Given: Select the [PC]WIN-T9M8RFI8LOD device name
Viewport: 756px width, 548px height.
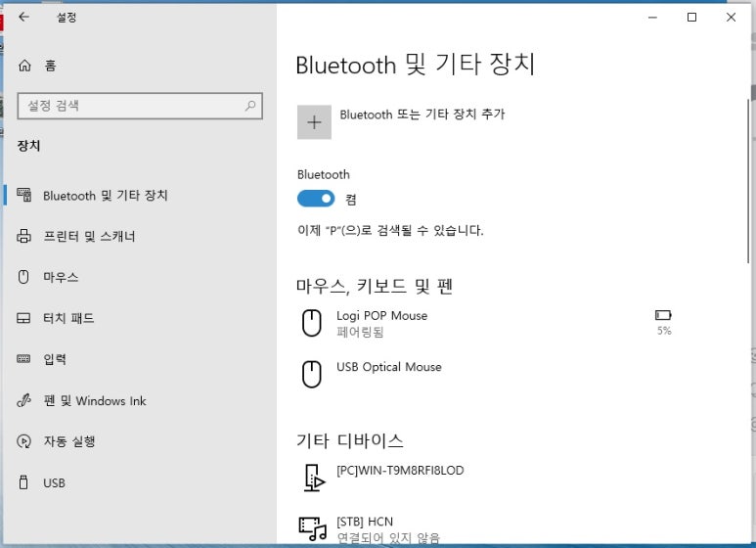Looking at the screenshot, I should 400,471.
